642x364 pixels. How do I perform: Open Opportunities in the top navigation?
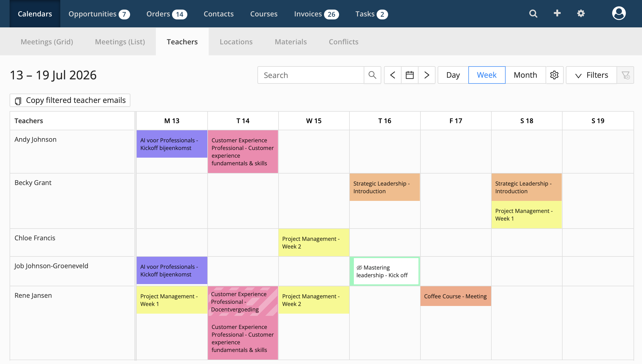[x=99, y=14]
